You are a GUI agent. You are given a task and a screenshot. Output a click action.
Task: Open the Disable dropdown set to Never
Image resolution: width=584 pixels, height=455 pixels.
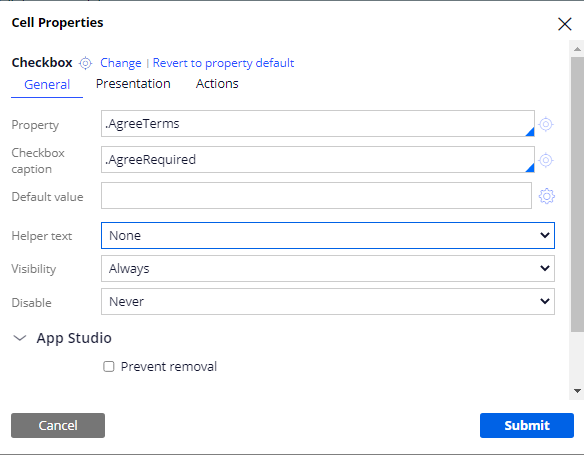click(328, 301)
